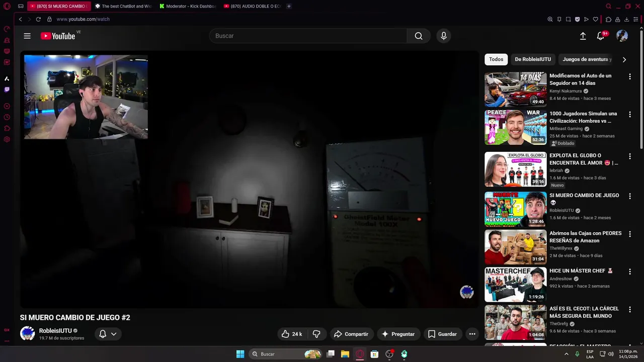Open the MrBeast 1000 Jugadores thumbnail

pyautogui.click(x=515, y=127)
